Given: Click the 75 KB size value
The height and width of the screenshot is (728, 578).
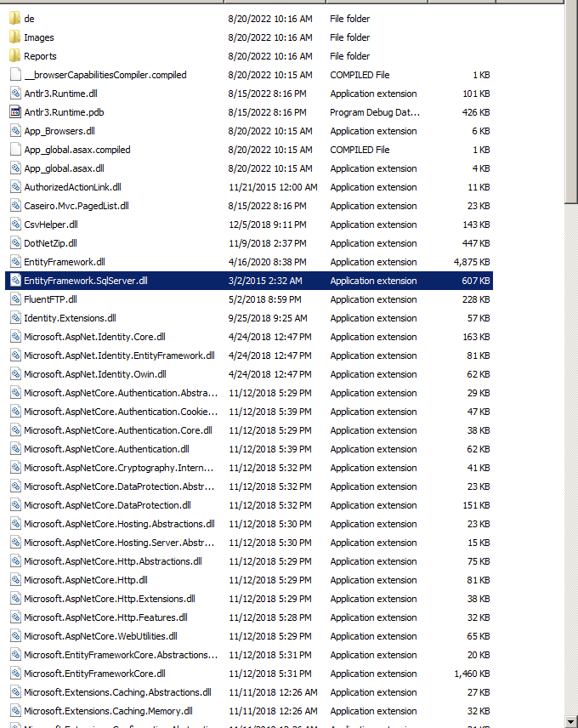Looking at the screenshot, I should click(479, 561).
